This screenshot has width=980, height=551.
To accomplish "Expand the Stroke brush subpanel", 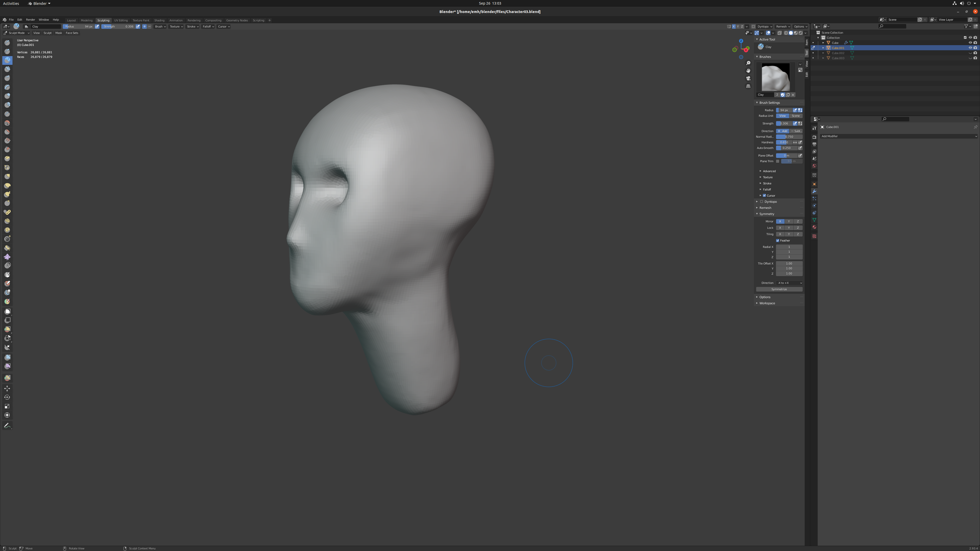I will 767,183.
